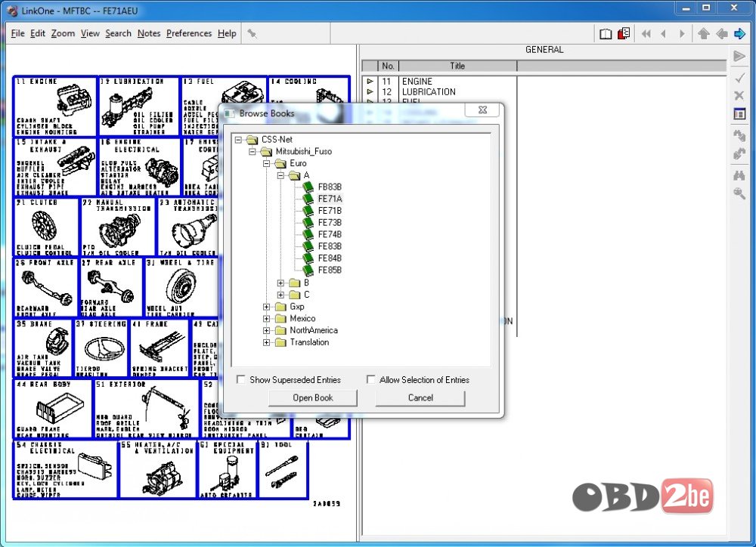The height and width of the screenshot is (547, 756).
Task: Open the File menu
Action: 17,33
